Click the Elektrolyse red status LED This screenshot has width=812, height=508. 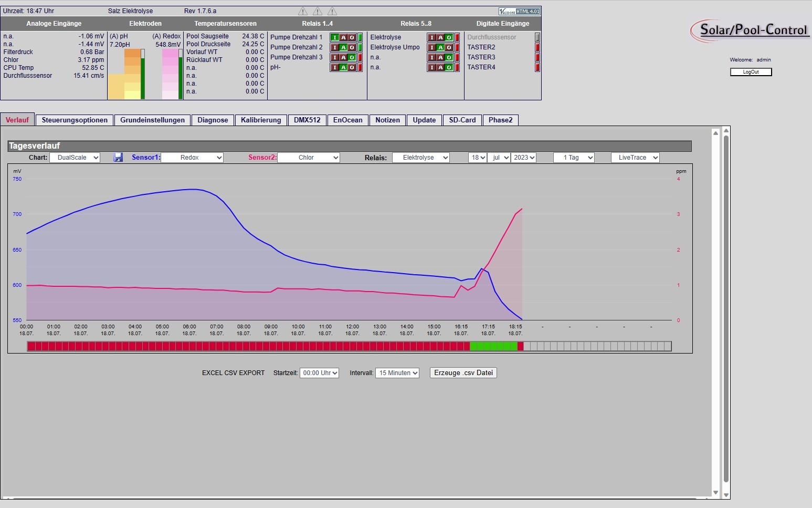tap(457, 37)
